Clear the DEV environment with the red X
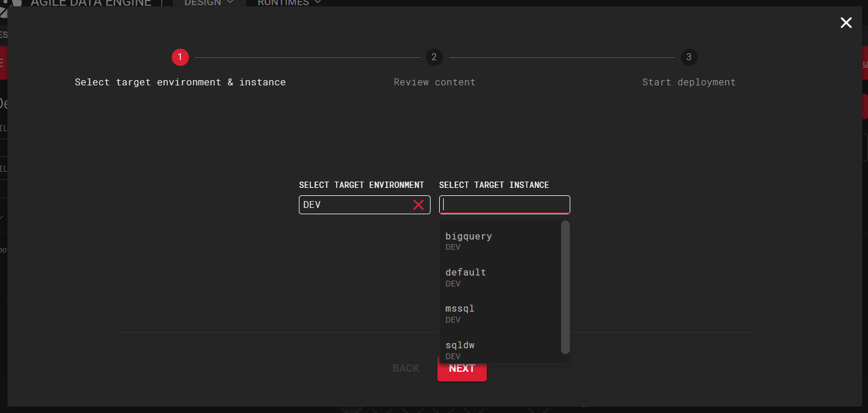868x413 pixels. (419, 205)
